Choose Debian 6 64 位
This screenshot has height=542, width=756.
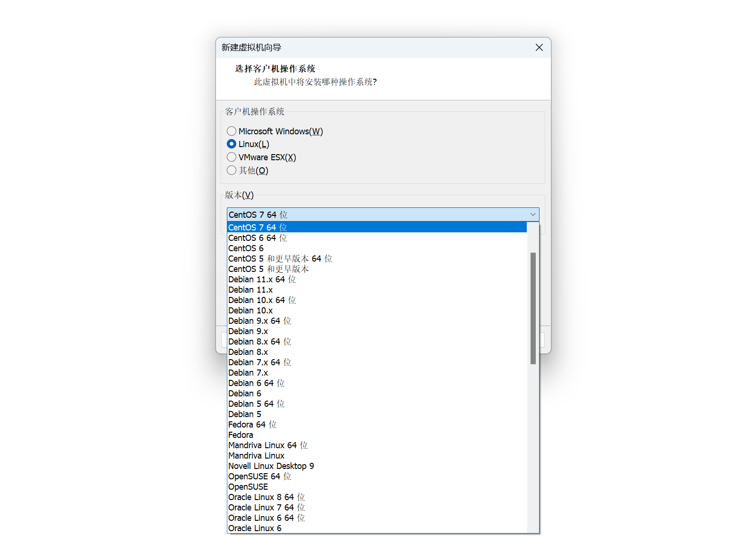[377, 383]
